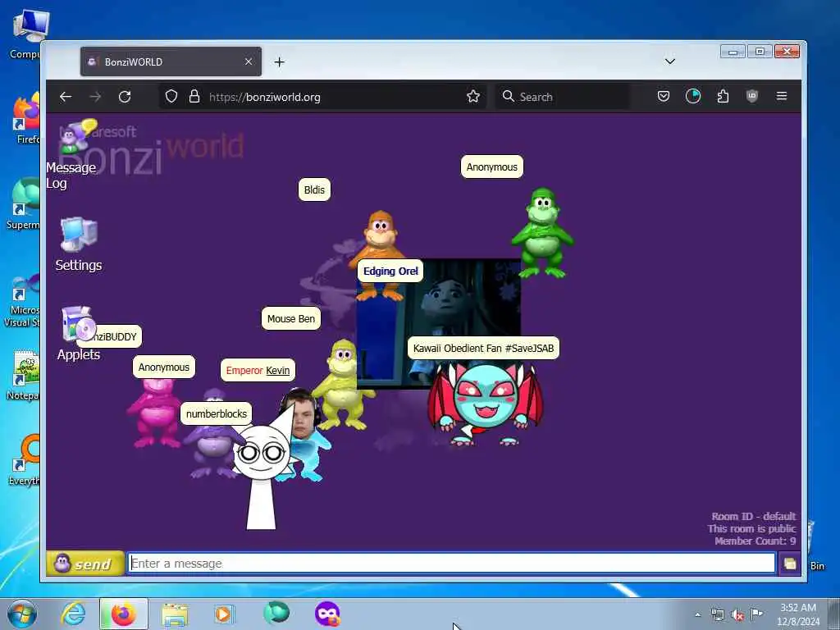
Task: Open the network tray icon
Action: (717, 615)
